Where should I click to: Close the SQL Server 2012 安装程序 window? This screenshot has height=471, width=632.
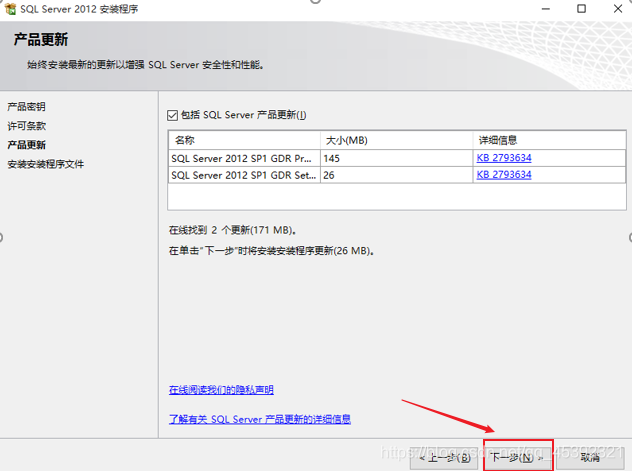click(x=618, y=8)
